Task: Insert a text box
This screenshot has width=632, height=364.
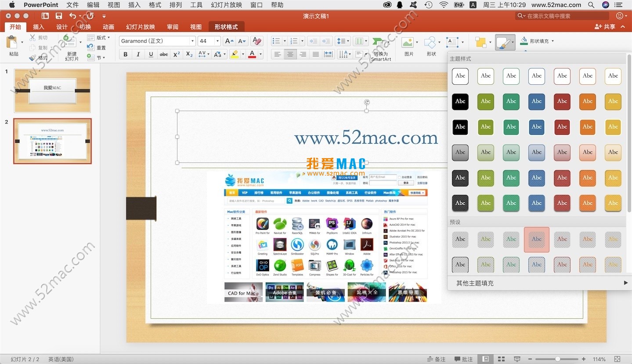Action: (x=452, y=43)
